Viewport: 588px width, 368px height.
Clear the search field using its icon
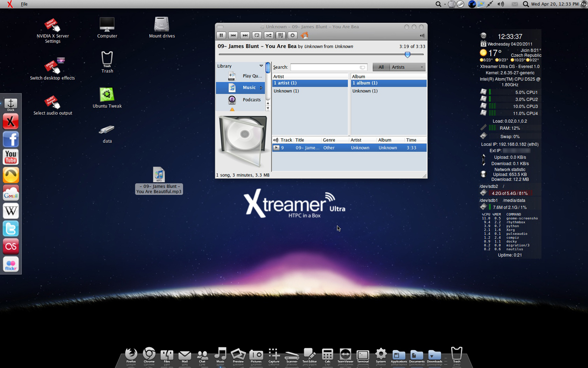(362, 67)
